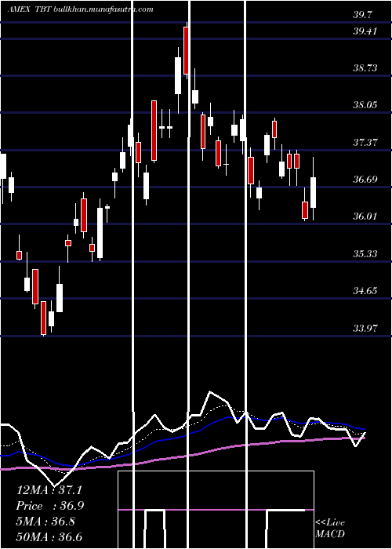Click the 36.69 price level label
Viewport: 392px width, 549px height.
click(x=365, y=180)
